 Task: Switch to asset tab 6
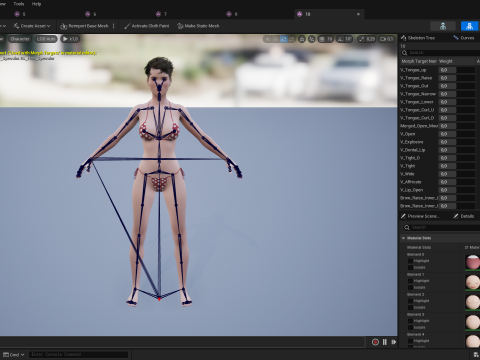pos(91,14)
